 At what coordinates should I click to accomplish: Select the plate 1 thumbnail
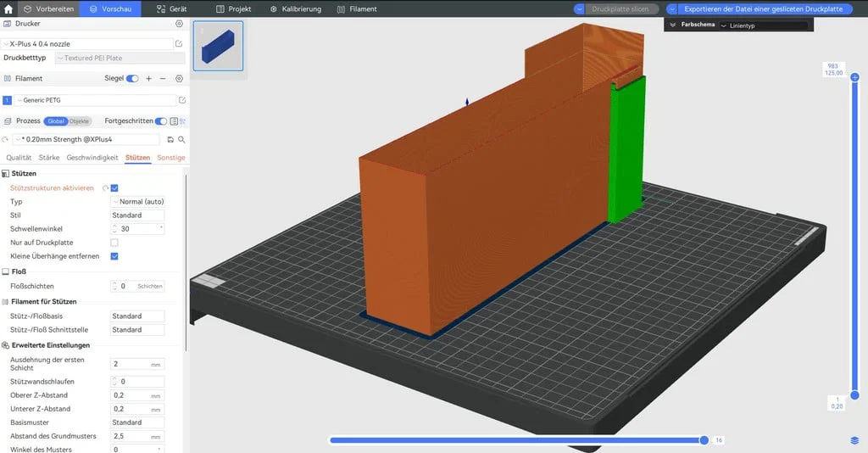218,46
